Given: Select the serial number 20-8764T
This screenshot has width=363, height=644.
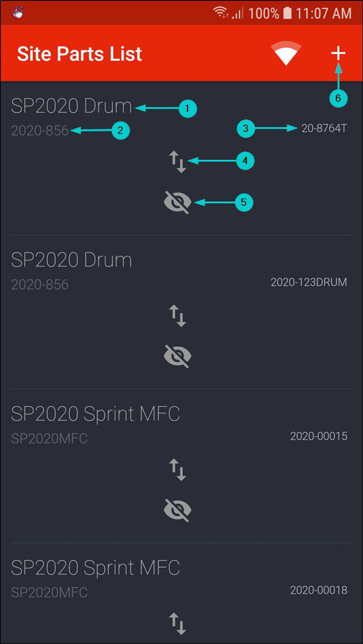Looking at the screenshot, I should tap(324, 128).
